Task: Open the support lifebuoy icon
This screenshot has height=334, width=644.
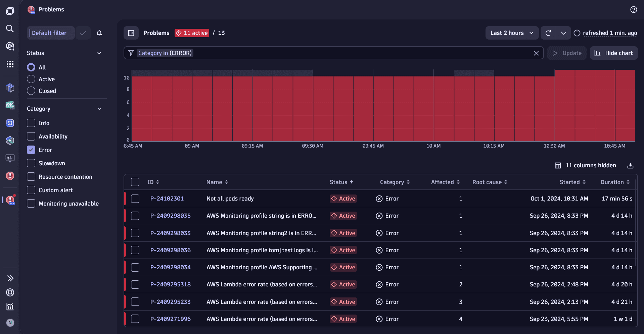Action: (x=10, y=292)
